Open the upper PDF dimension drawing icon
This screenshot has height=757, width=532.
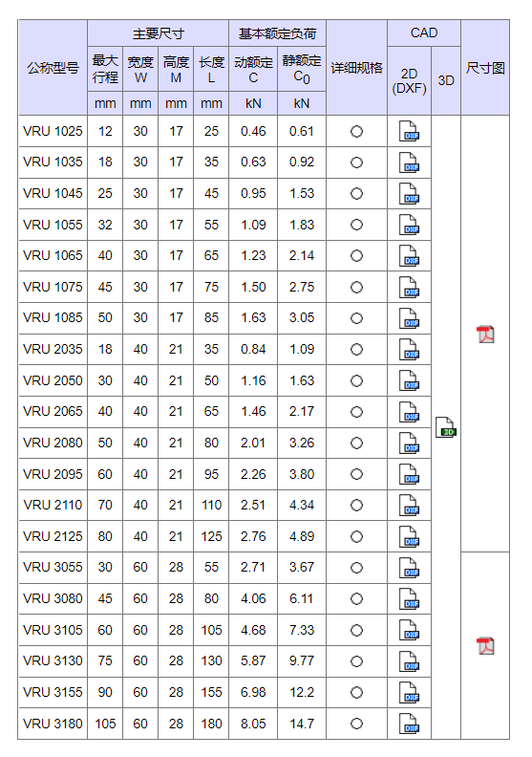pyautogui.click(x=485, y=335)
